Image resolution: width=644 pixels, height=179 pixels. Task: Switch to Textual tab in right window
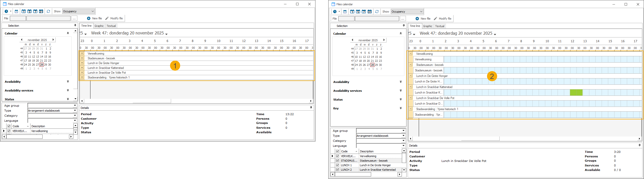440,26
